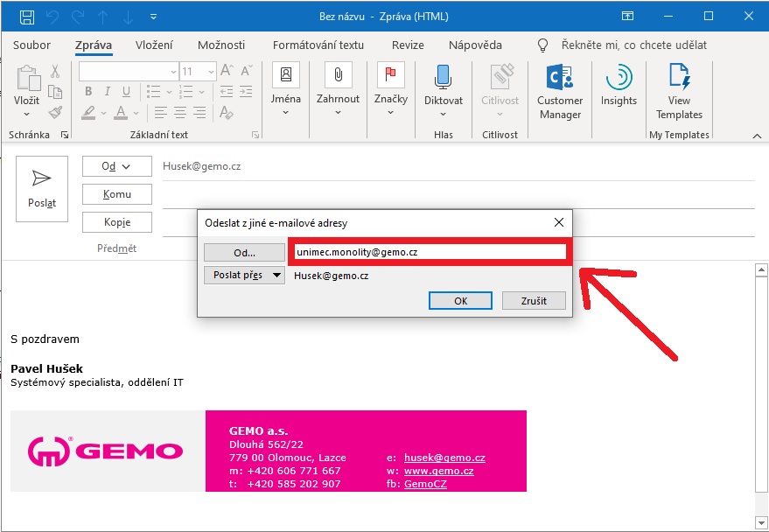Click the Vložit paste icon
Image resolution: width=769 pixels, height=532 pixels.
27,79
